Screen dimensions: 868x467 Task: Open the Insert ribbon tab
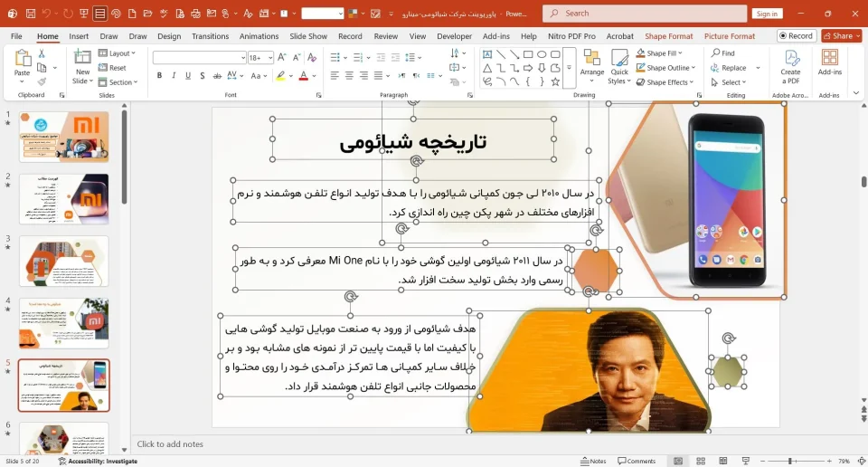tap(79, 36)
